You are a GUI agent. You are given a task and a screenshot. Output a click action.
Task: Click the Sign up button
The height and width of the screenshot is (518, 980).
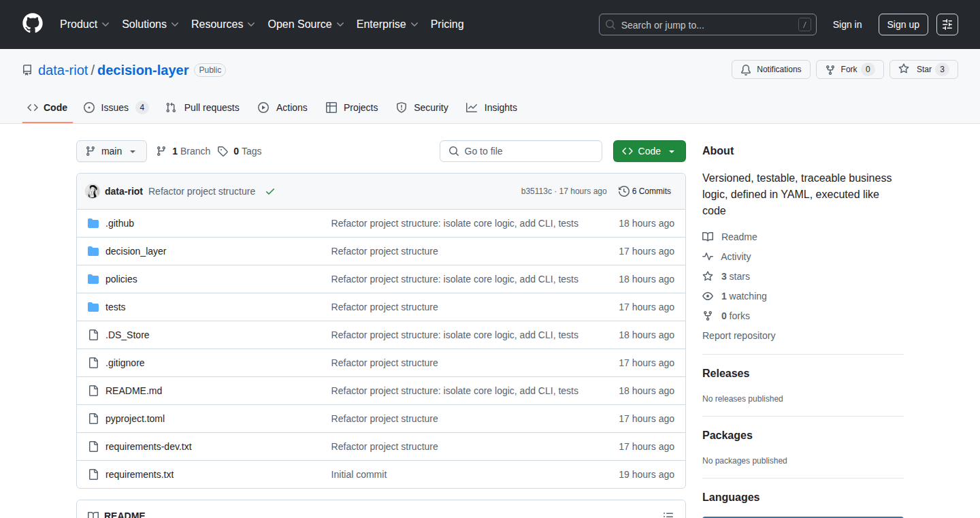(903, 25)
